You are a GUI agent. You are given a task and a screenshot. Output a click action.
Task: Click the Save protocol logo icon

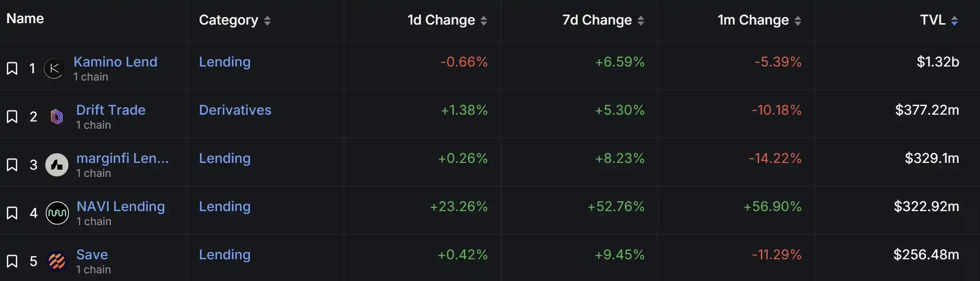(57, 261)
